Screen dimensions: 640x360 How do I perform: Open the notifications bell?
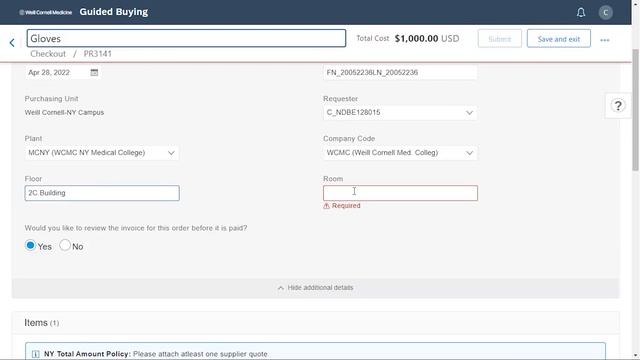coord(581,12)
